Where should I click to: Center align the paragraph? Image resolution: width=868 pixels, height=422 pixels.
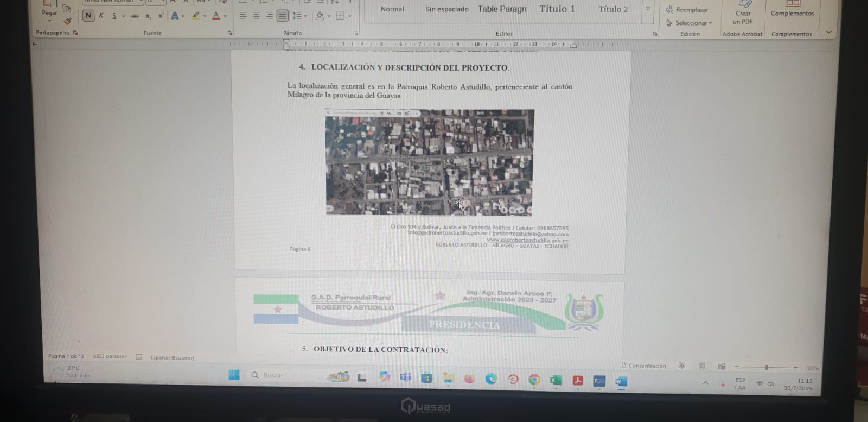pyautogui.click(x=256, y=16)
